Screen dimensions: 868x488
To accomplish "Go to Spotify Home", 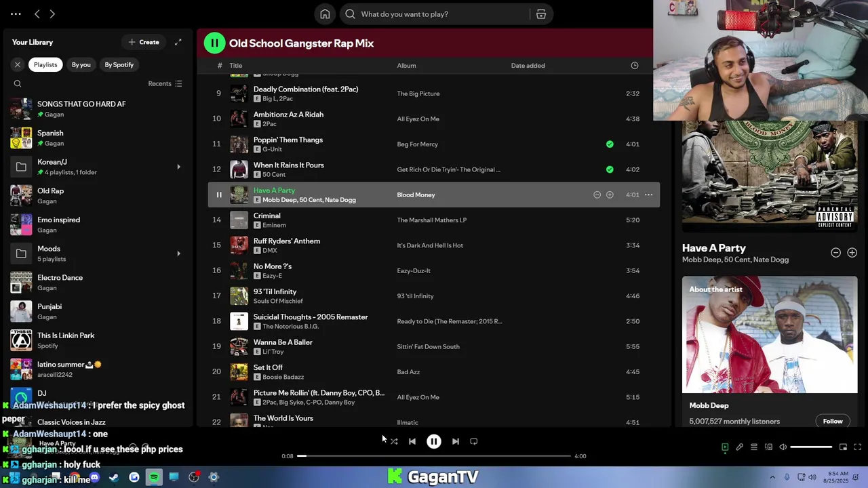I will click(x=325, y=14).
